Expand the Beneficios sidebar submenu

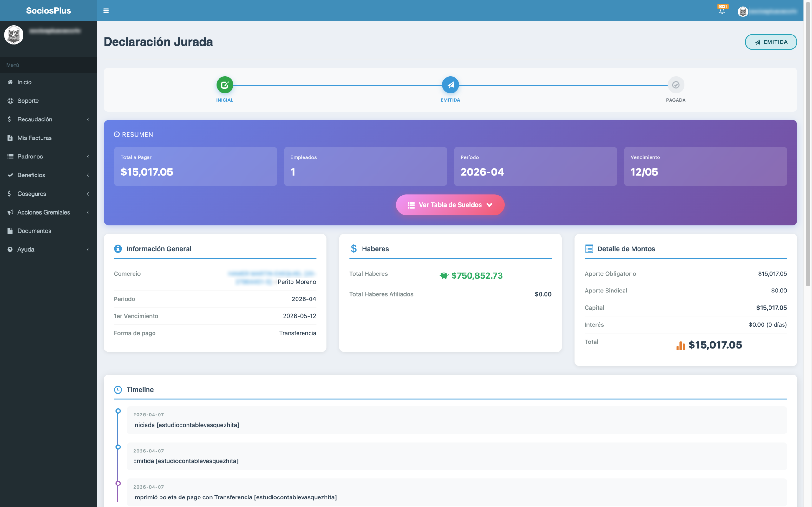coord(31,175)
